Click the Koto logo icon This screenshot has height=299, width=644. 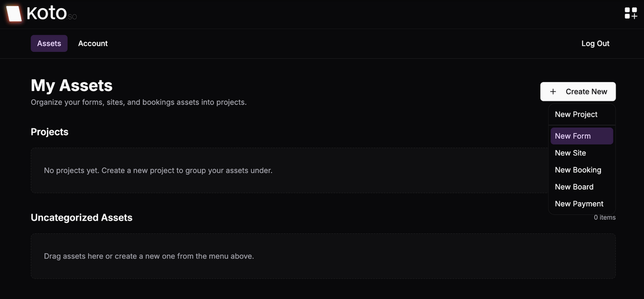(x=14, y=14)
